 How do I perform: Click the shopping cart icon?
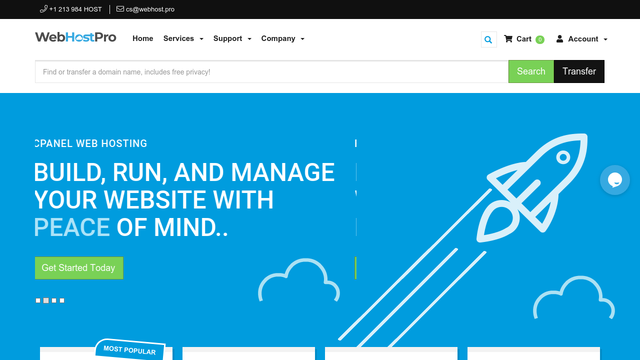point(508,39)
